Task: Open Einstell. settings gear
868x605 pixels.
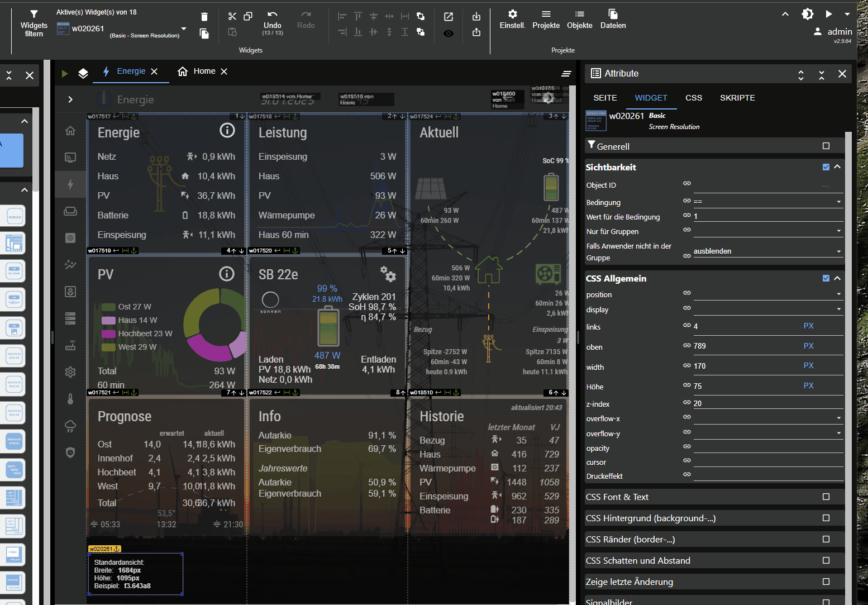Action: click(x=512, y=15)
